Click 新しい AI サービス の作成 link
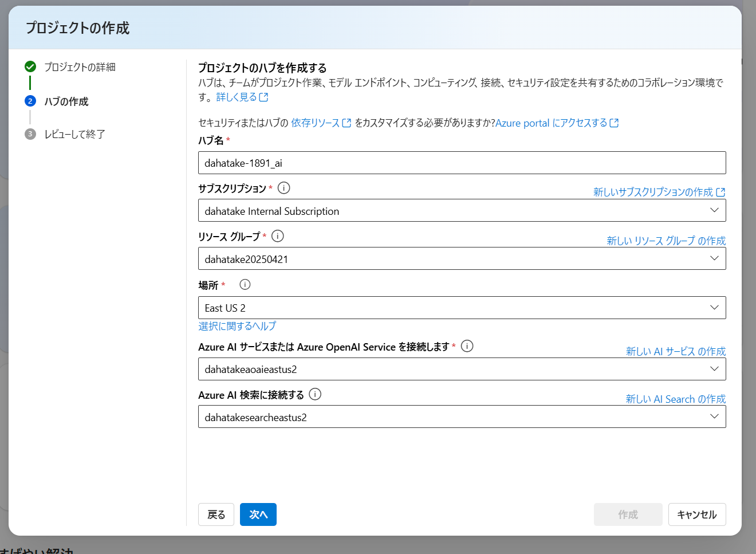756x554 pixels. (676, 351)
